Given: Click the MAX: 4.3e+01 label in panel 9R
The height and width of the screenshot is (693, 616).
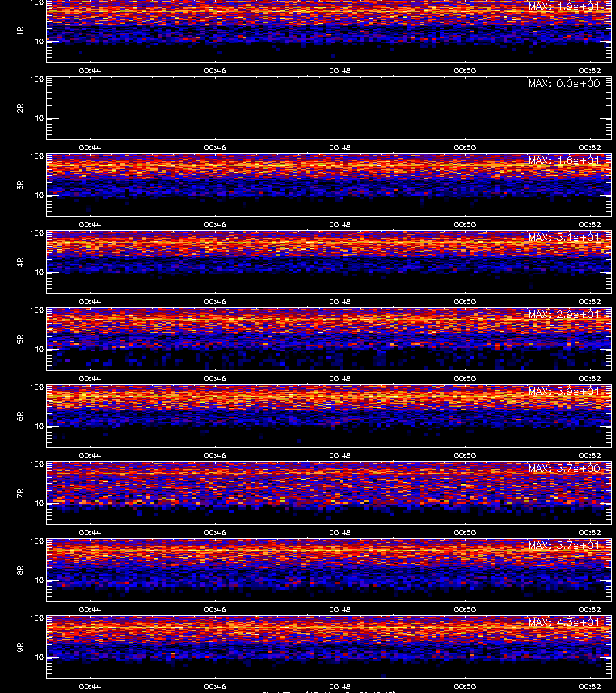Looking at the screenshot, I should point(564,622).
